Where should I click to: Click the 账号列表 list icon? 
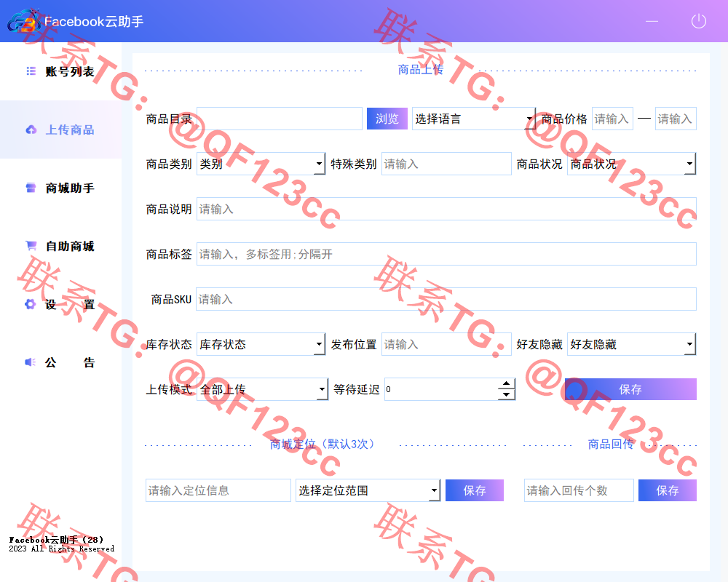click(31, 71)
